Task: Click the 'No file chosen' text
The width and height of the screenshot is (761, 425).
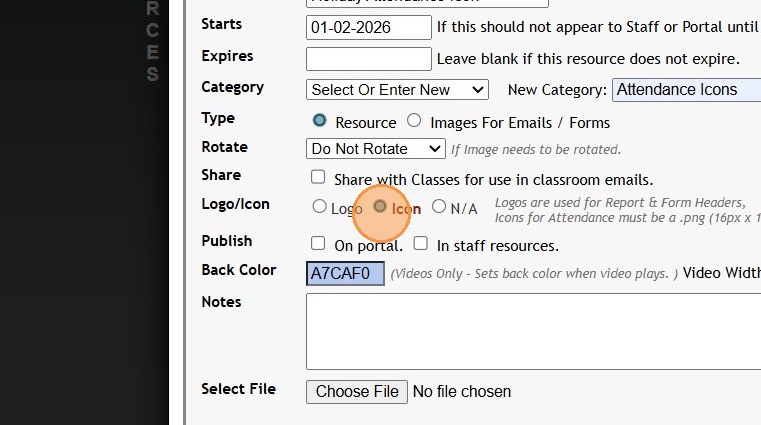Action: tap(461, 392)
